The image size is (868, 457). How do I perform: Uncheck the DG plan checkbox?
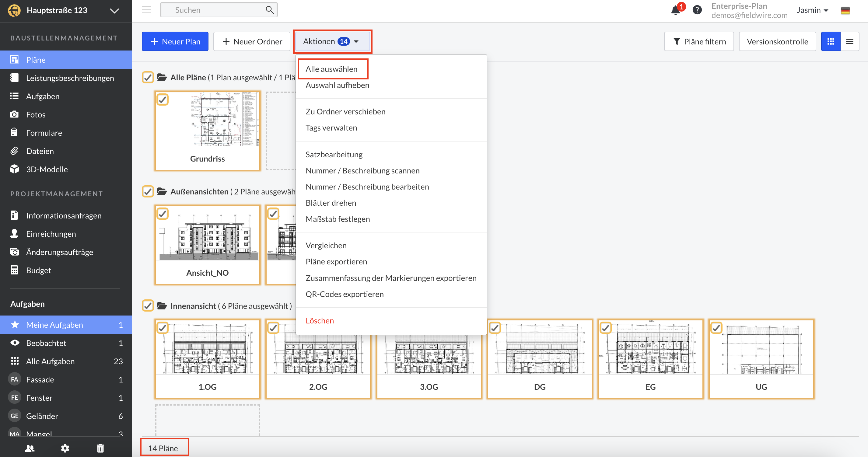(x=495, y=328)
